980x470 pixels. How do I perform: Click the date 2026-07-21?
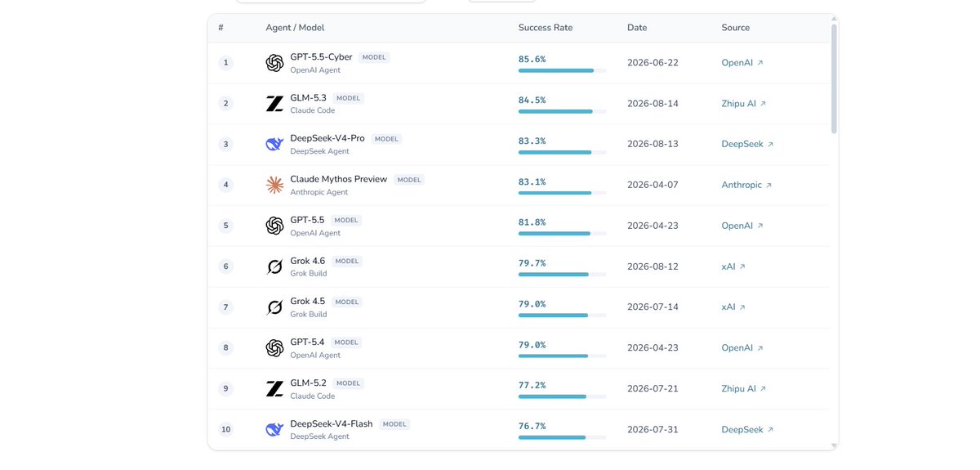[653, 389]
